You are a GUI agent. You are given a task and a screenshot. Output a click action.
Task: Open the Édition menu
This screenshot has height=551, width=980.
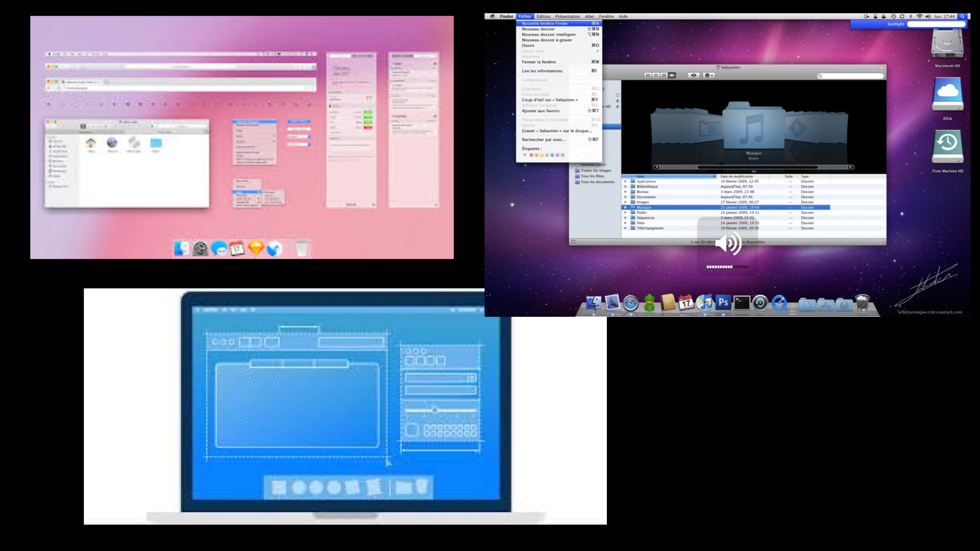[x=543, y=16]
